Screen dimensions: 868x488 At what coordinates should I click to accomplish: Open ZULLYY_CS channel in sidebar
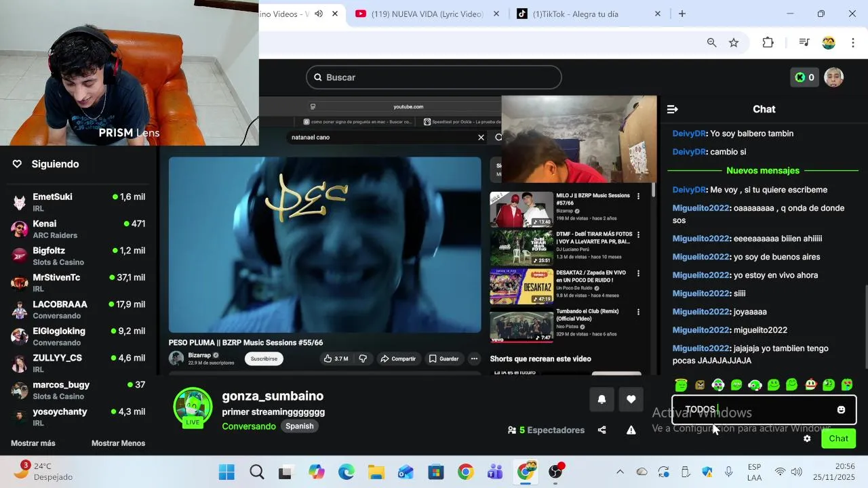(78, 363)
